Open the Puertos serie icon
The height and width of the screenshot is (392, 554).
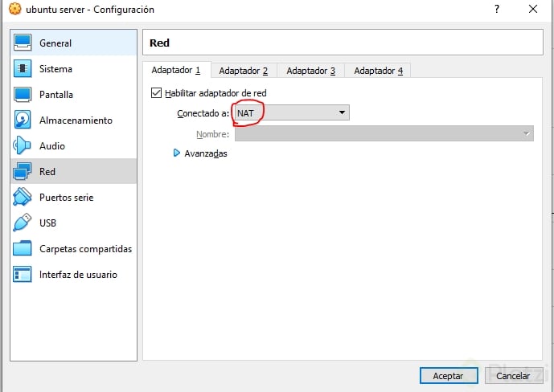click(23, 198)
